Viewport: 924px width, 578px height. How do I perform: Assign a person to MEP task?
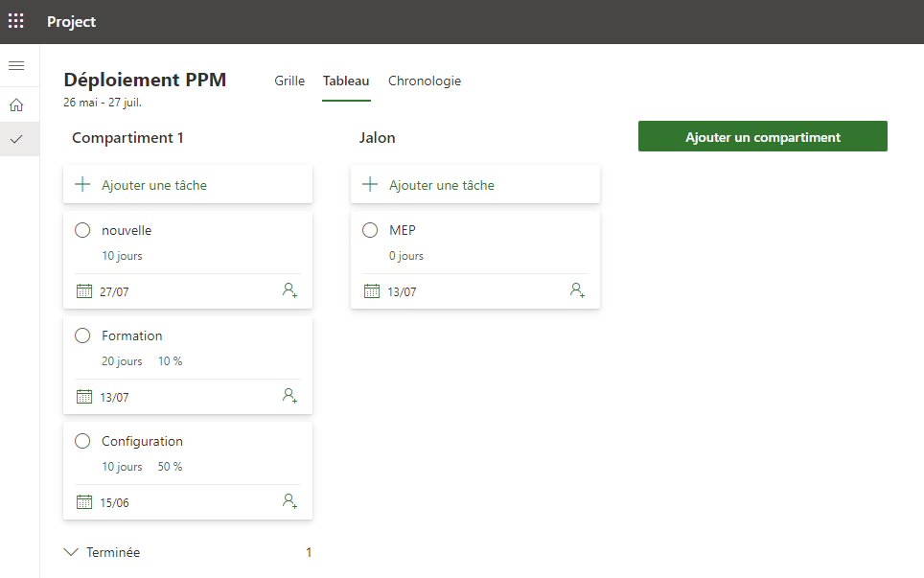(577, 289)
